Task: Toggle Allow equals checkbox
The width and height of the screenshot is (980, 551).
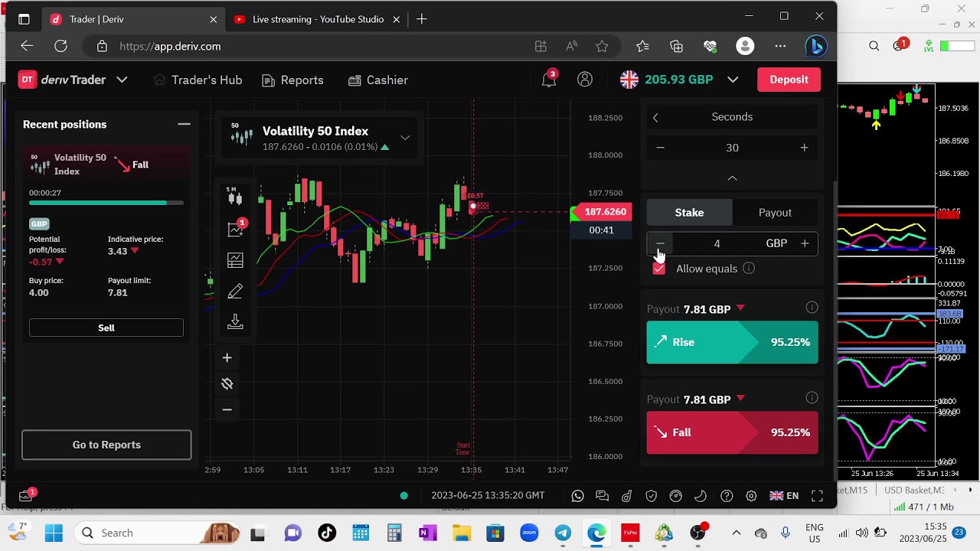Action: click(x=659, y=269)
